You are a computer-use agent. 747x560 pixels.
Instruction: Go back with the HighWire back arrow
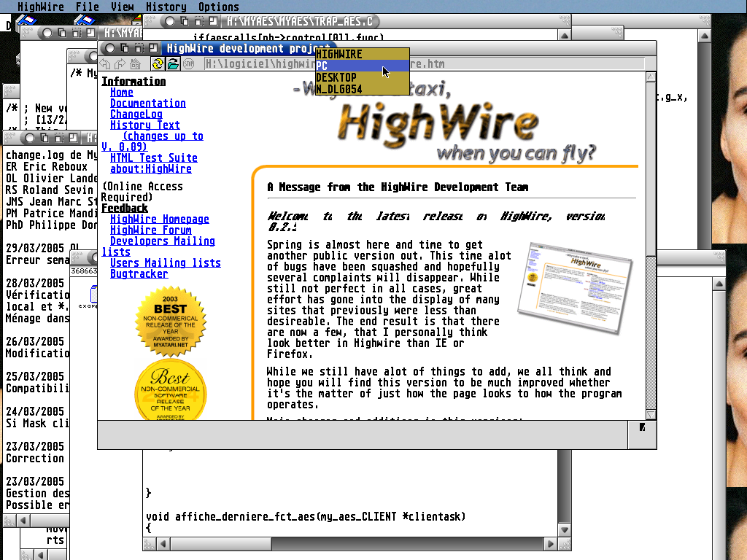pyautogui.click(x=105, y=64)
